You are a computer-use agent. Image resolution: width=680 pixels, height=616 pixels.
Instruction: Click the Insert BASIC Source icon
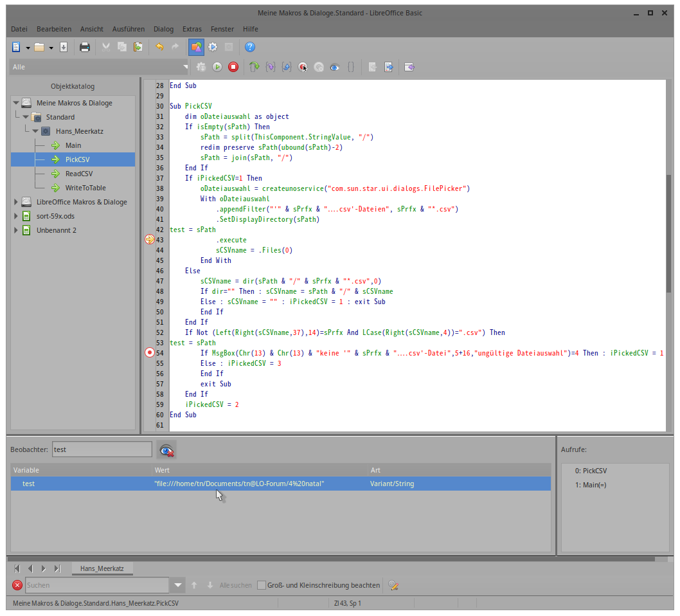pyautogui.click(x=373, y=67)
